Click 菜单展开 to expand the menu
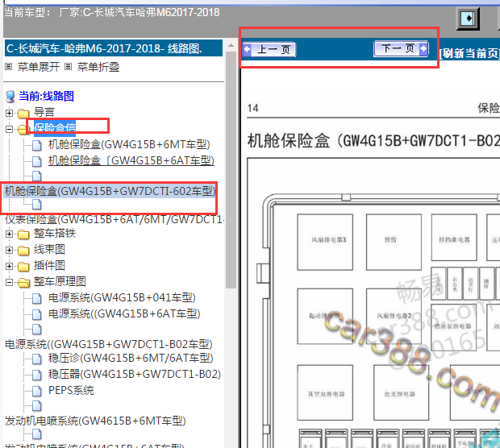 [38, 67]
